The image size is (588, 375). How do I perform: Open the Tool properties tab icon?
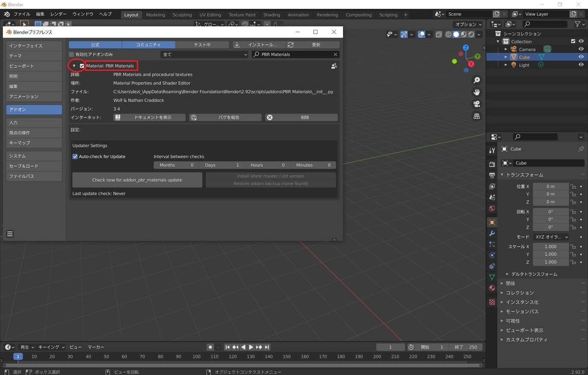[492, 150]
